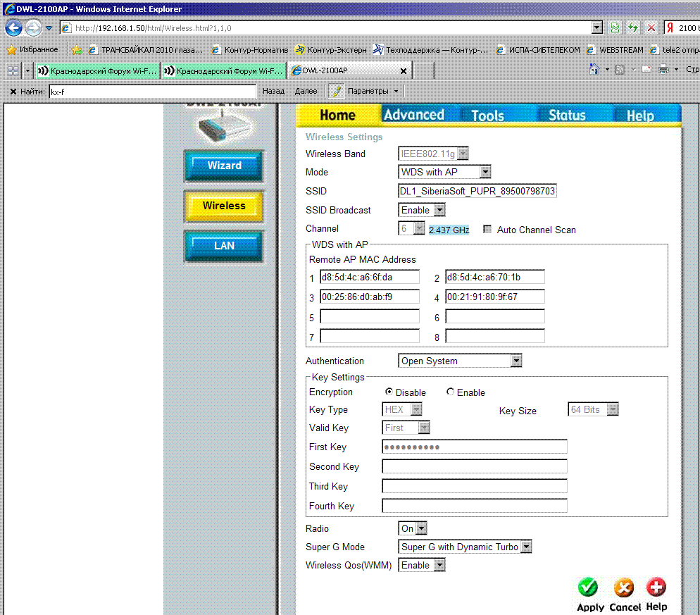The height and width of the screenshot is (615, 700).
Task: Close the Найти find bar
Action: [x=13, y=92]
